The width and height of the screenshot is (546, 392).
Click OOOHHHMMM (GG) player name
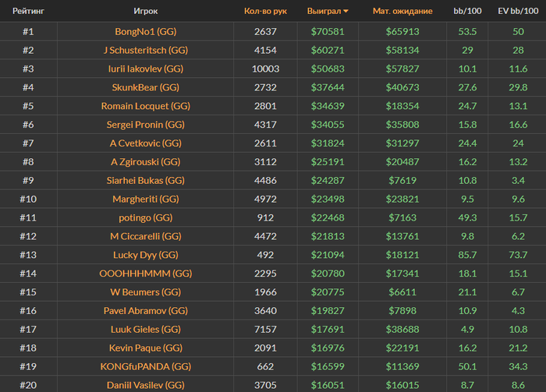tap(145, 274)
